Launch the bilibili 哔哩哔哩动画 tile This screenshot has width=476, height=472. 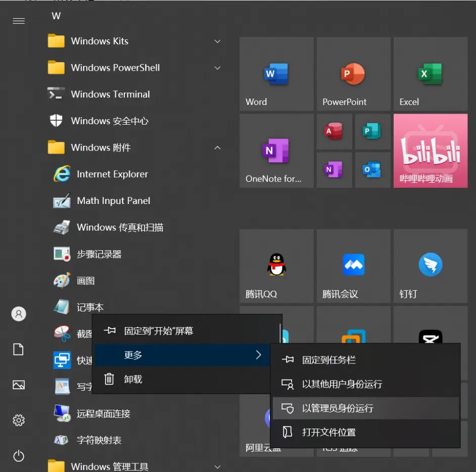pyautogui.click(x=431, y=151)
